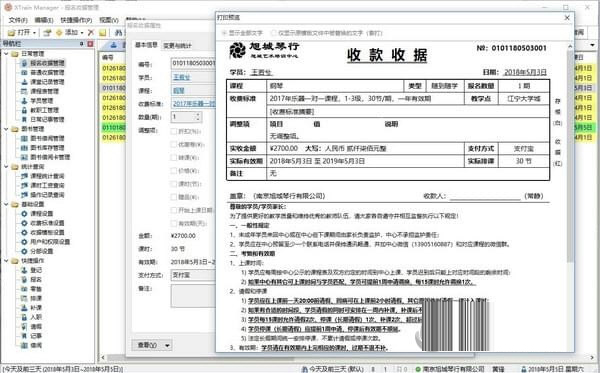Viewport: 600px width, 373px height.
Task: Click the 教职工管理 staff icon
Action: (24, 110)
